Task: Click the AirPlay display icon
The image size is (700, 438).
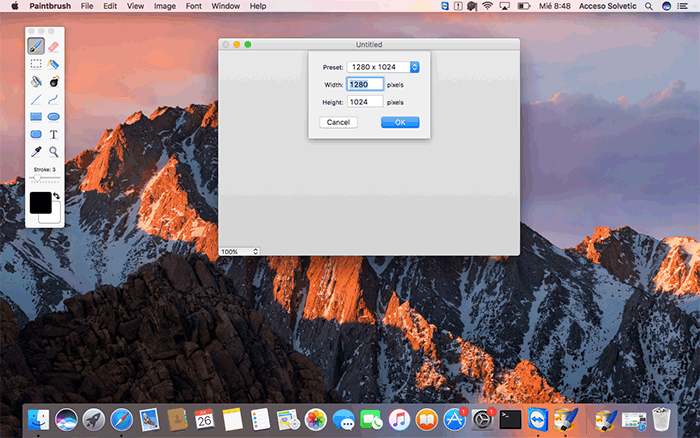Action: tap(504, 6)
